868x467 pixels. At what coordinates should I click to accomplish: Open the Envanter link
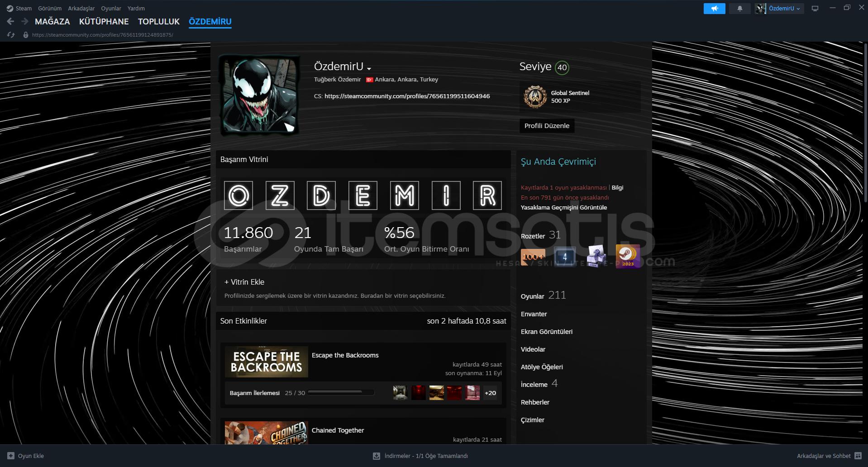click(534, 314)
